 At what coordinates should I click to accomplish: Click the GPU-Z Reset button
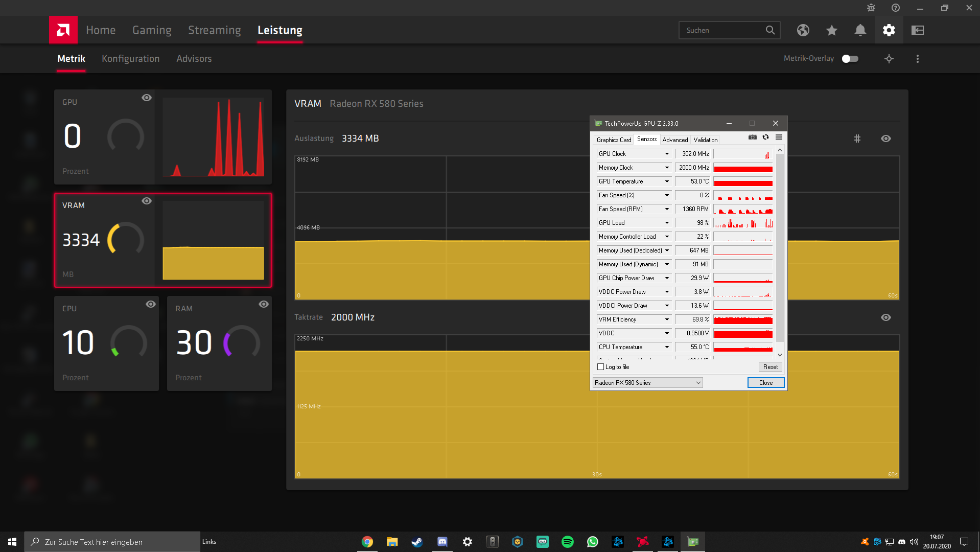[771, 367]
